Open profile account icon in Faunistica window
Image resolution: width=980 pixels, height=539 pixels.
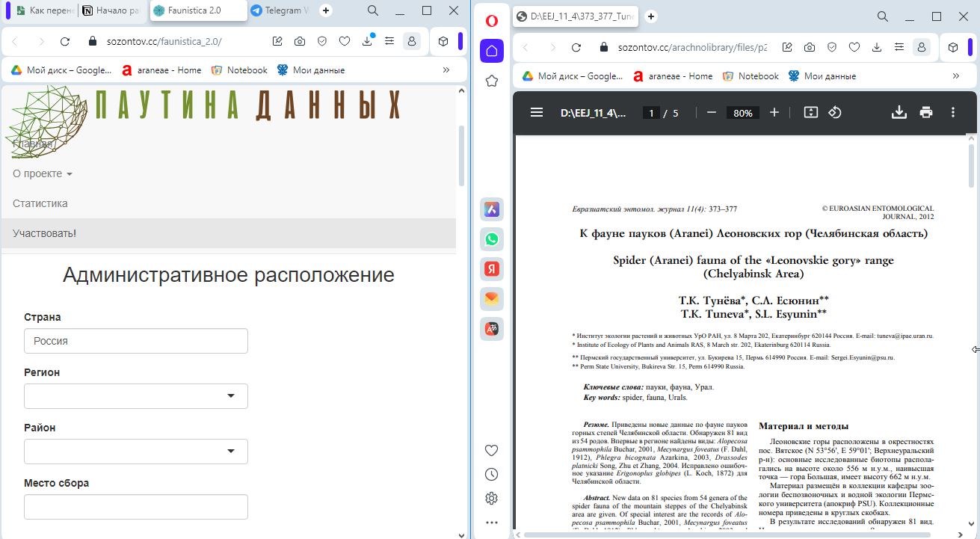[x=411, y=42]
